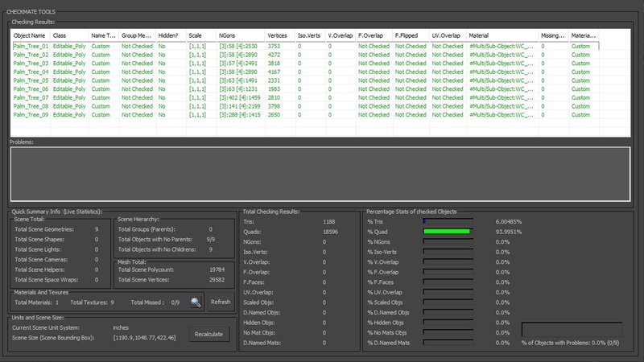Screen dimensions: 644x362
Task: Select Palm_Tree_03 in the results list
Action: pyautogui.click(x=31, y=64)
